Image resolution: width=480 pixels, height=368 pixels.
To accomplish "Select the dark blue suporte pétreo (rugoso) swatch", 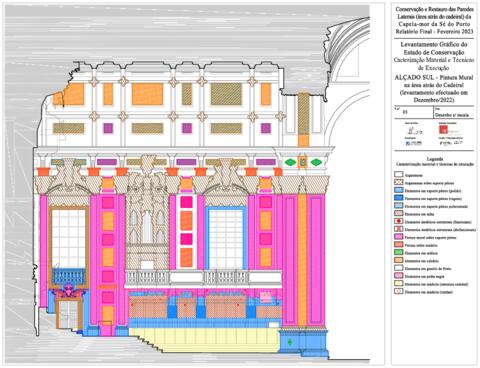I will [x=399, y=198].
